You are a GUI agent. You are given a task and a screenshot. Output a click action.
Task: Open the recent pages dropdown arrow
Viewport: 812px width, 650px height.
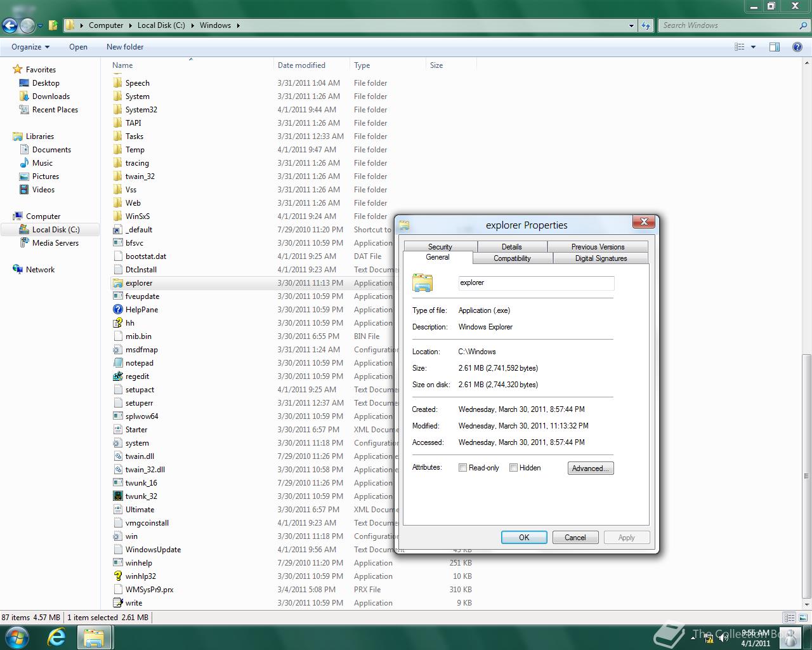pos(40,26)
